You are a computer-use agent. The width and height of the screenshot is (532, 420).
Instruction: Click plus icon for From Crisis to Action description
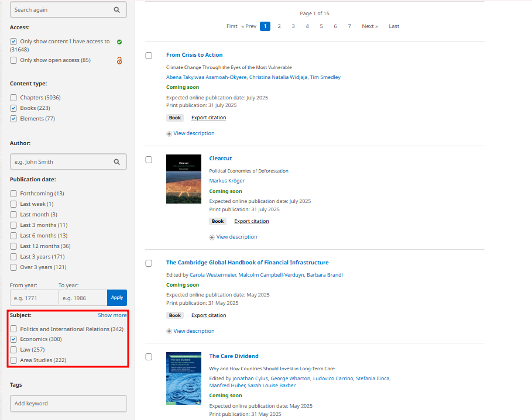169,134
